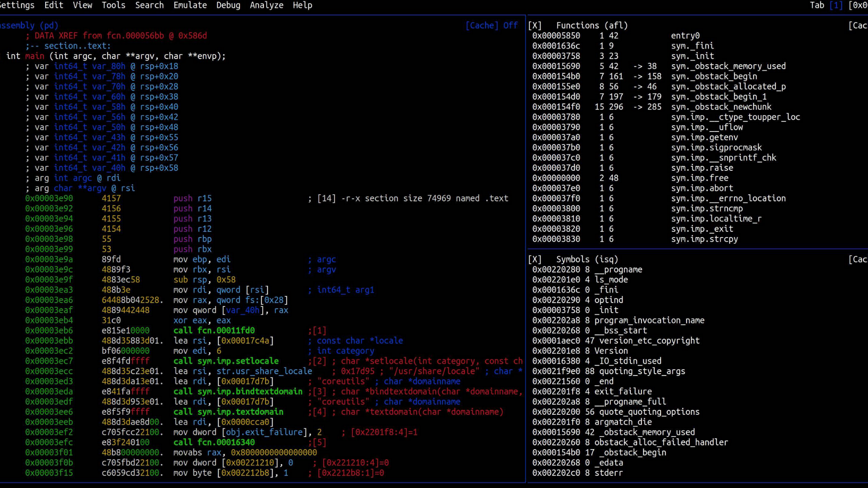Select obstack_alloc_failed_handler symbol
This screenshot has width=868, height=488.
click(661, 442)
